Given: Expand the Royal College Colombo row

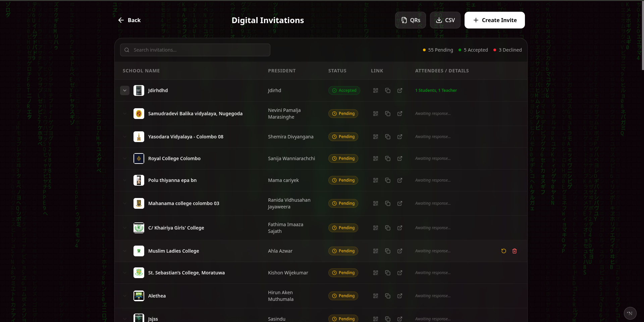Looking at the screenshot, I should tap(125, 158).
